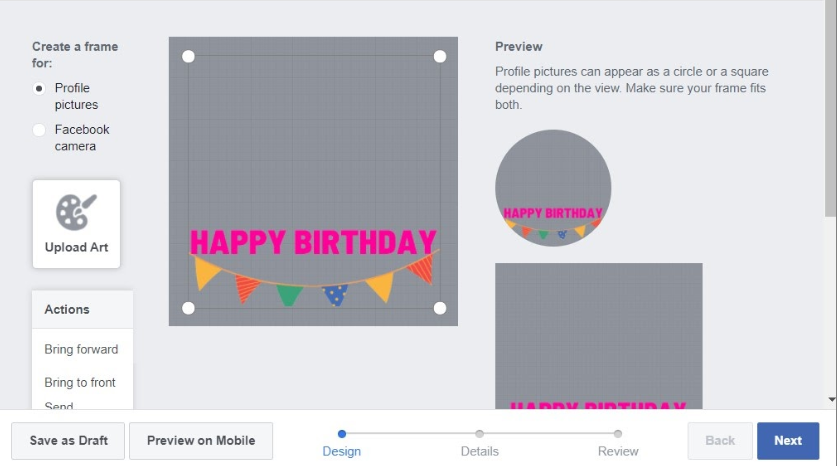This screenshot has height=466, width=838.
Task: Jump to the Review step dot
Action: [x=618, y=434]
